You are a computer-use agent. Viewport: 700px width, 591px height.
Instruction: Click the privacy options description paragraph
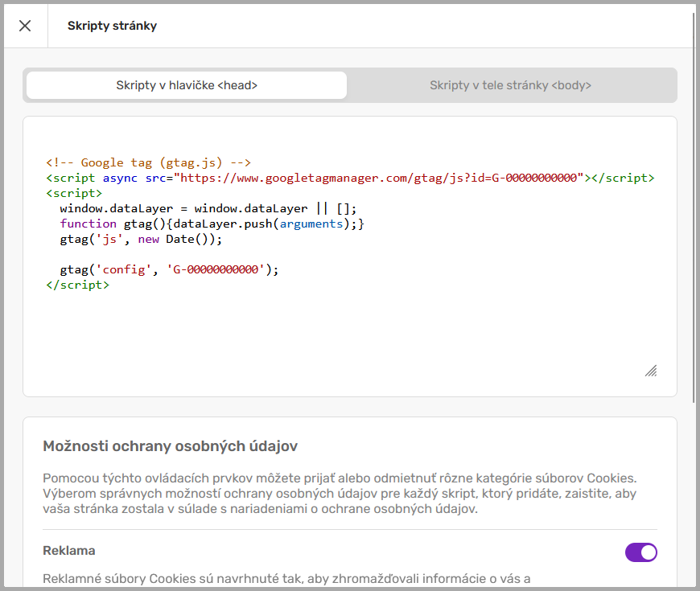(338, 493)
